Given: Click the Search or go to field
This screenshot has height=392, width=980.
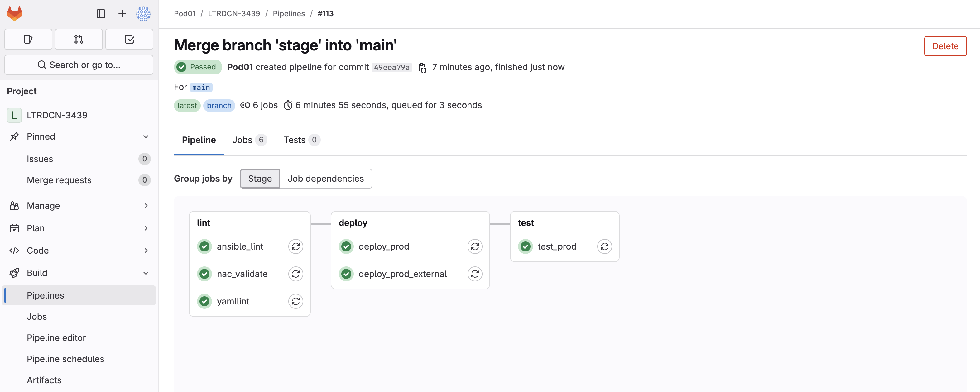Looking at the screenshot, I should [x=79, y=65].
